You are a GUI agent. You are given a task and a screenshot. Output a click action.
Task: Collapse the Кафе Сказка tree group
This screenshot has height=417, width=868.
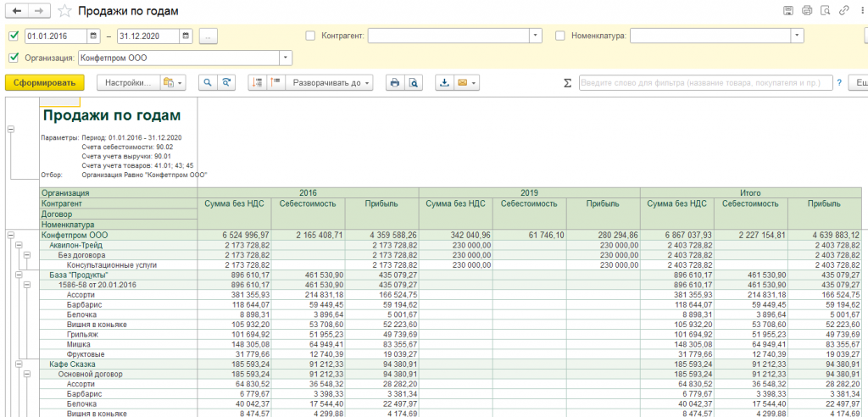(x=19, y=364)
